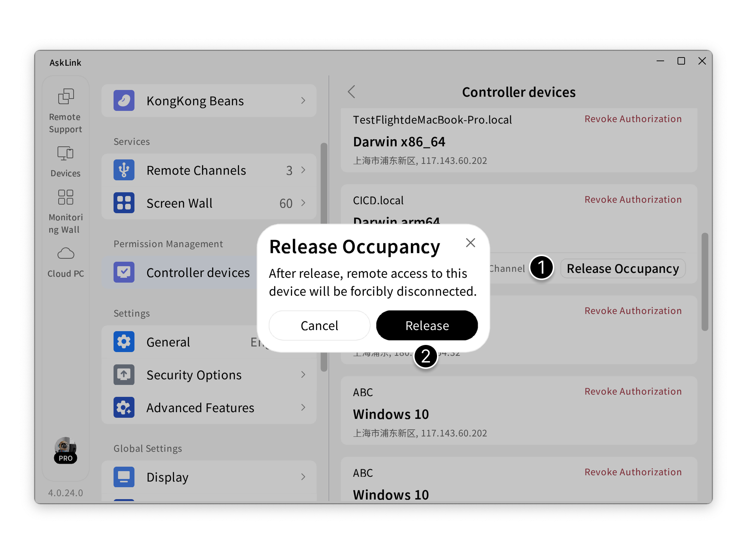The image size is (747, 560).
Task: Close the Release Occupancy dialog
Action: 470,243
